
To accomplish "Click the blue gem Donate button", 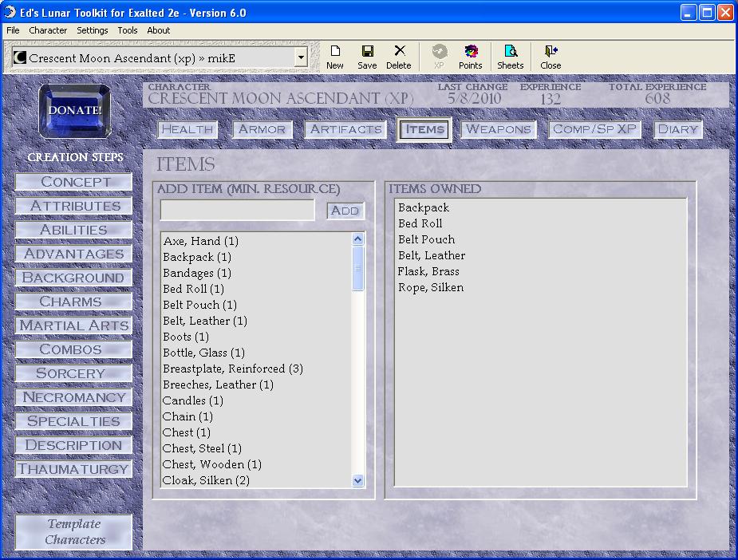I will [x=75, y=111].
